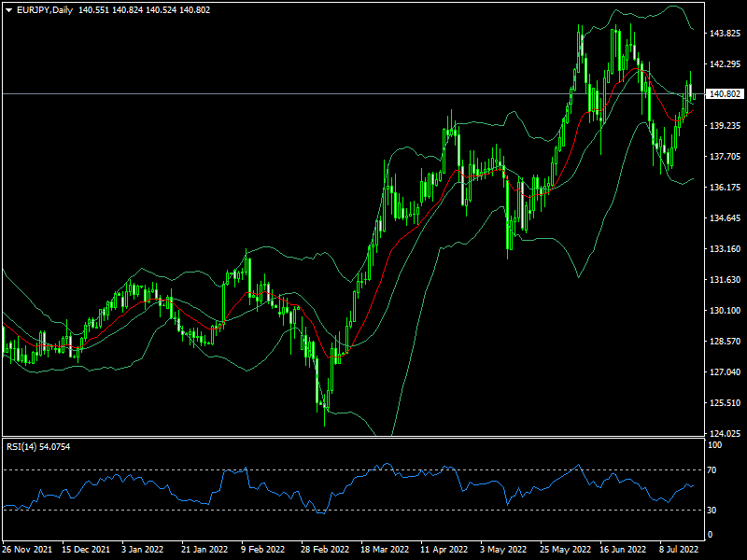Image resolution: width=747 pixels, height=560 pixels.
Task: Click the RSI 30 level label
Action: (x=712, y=510)
